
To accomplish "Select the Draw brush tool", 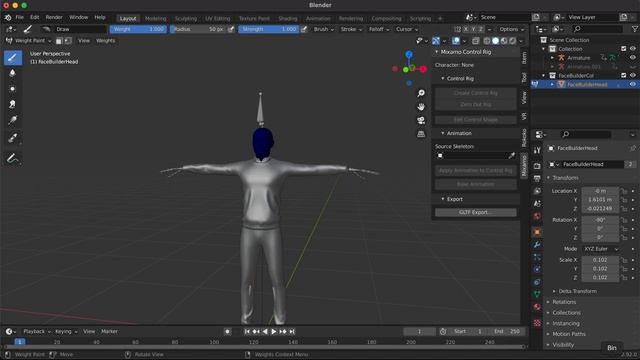I will pyautogui.click(x=13, y=58).
